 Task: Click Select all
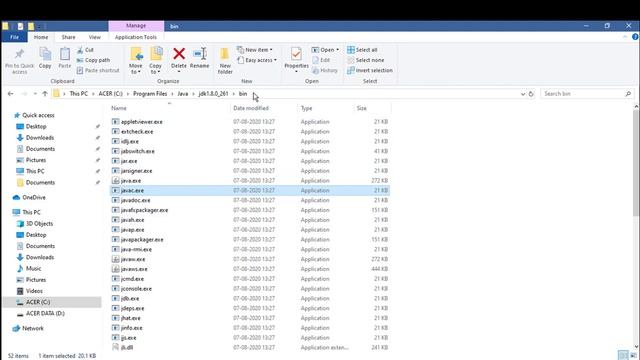pyautogui.click(x=362, y=50)
